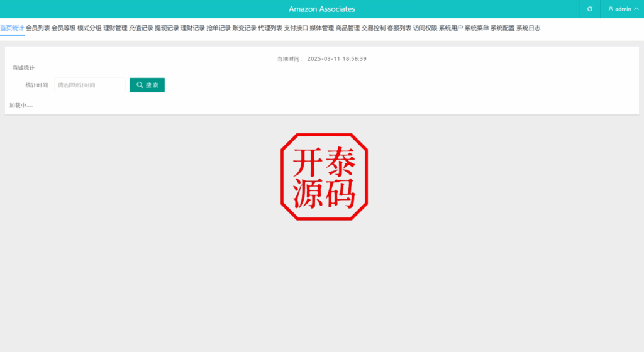
Task: Click the admin user avatar icon
Action: [x=611, y=9]
